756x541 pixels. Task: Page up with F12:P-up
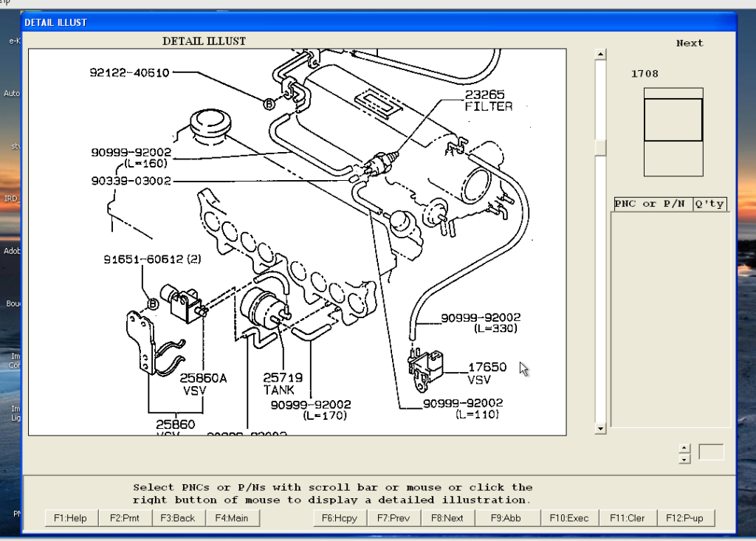click(685, 518)
